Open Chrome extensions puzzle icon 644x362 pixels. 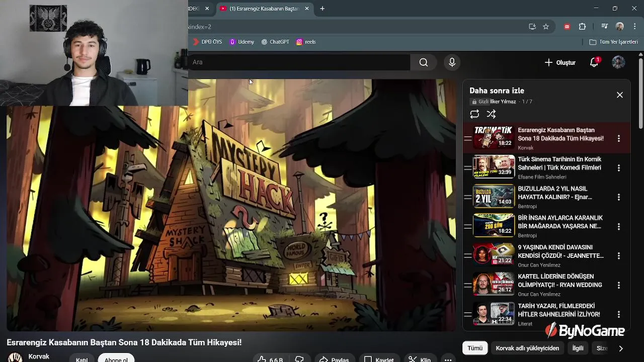tap(582, 27)
